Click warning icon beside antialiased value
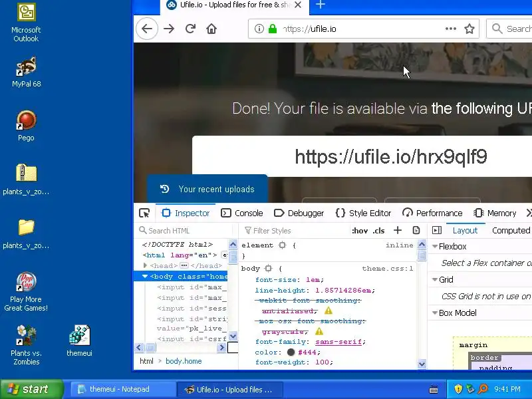Viewport: 532px width, 399px height. click(x=328, y=311)
